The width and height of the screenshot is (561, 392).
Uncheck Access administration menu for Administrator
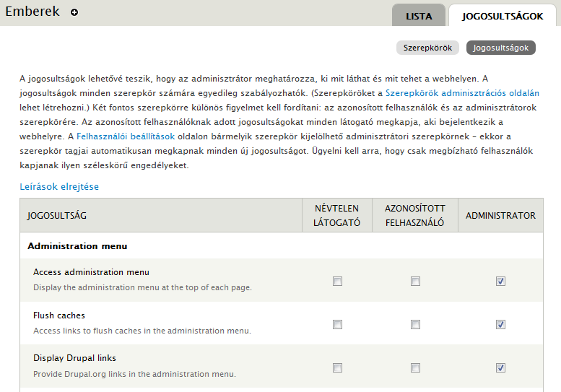(500, 281)
